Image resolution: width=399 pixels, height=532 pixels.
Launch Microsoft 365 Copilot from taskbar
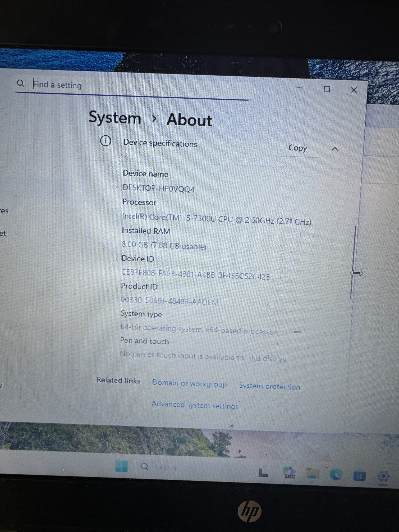pyautogui.click(x=289, y=473)
